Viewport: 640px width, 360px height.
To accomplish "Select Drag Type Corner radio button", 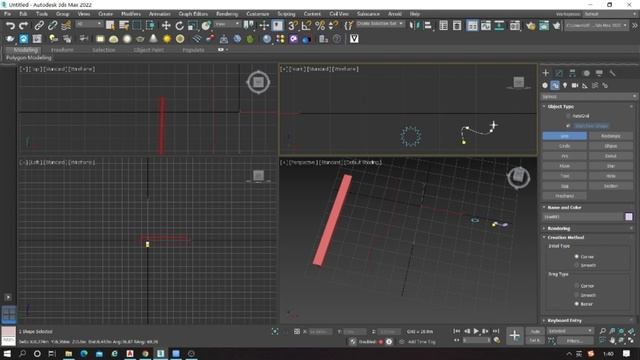I will [577, 286].
